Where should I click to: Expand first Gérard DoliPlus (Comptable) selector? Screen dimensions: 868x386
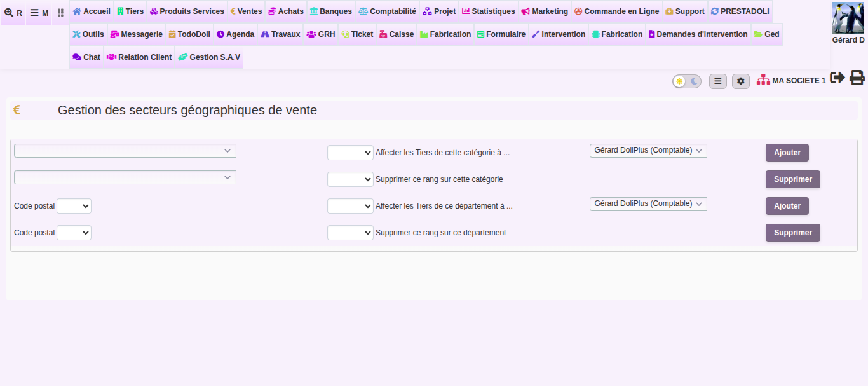coord(648,151)
